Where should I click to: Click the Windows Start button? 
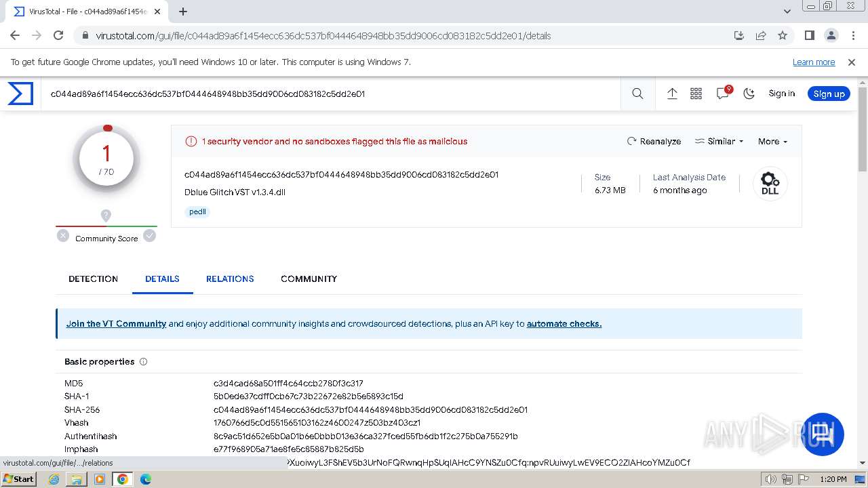[18, 479]
